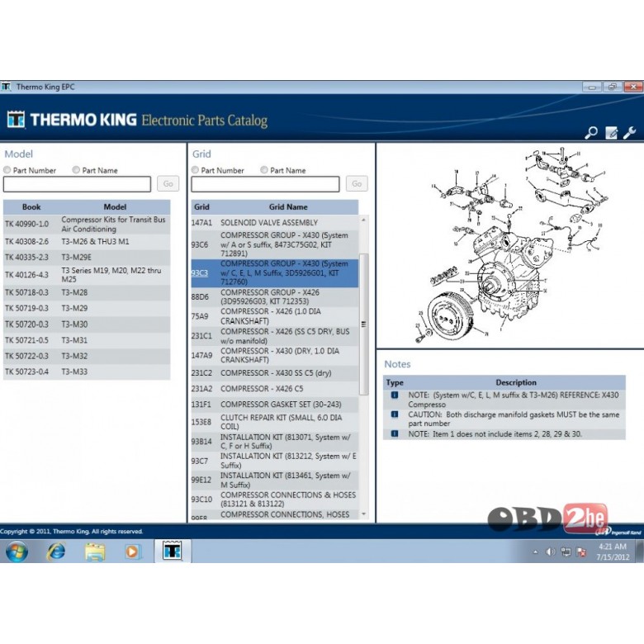Image resolution: width=644 pixels, height=644 pixels.
Task: Select Model Part Name radio button
Action: click(x=76, y=170)
